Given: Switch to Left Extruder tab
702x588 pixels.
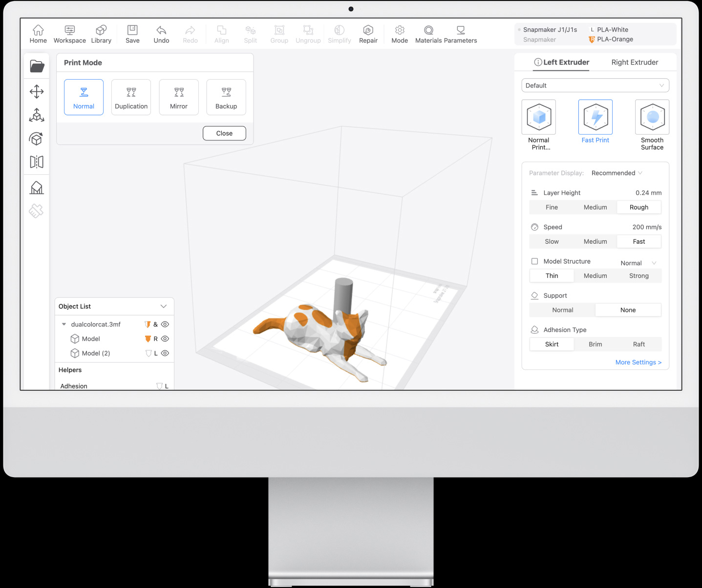Looking at the screenshot, I should (561, 62).
